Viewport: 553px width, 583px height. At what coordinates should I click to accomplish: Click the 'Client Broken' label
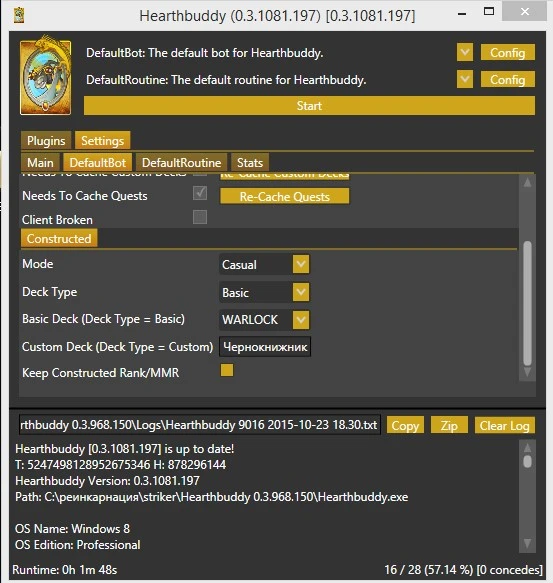coord(57,220)
